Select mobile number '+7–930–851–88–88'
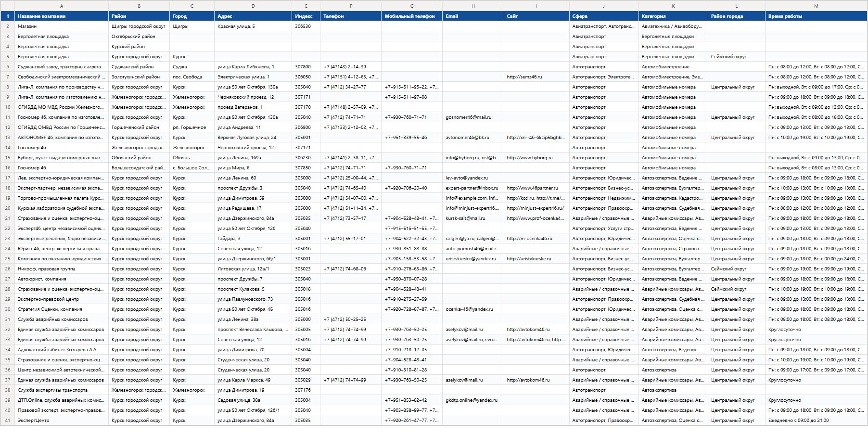 point(412,249)
